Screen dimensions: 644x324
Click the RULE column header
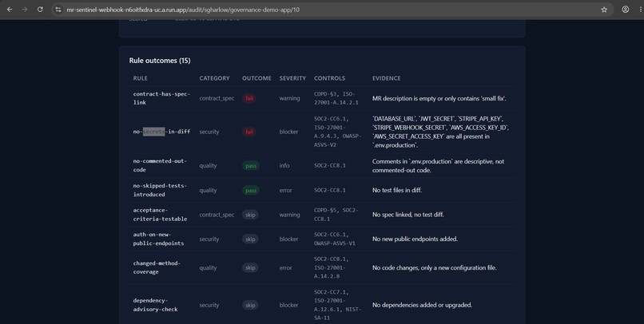pyautogui.click(x=140, y=78)
